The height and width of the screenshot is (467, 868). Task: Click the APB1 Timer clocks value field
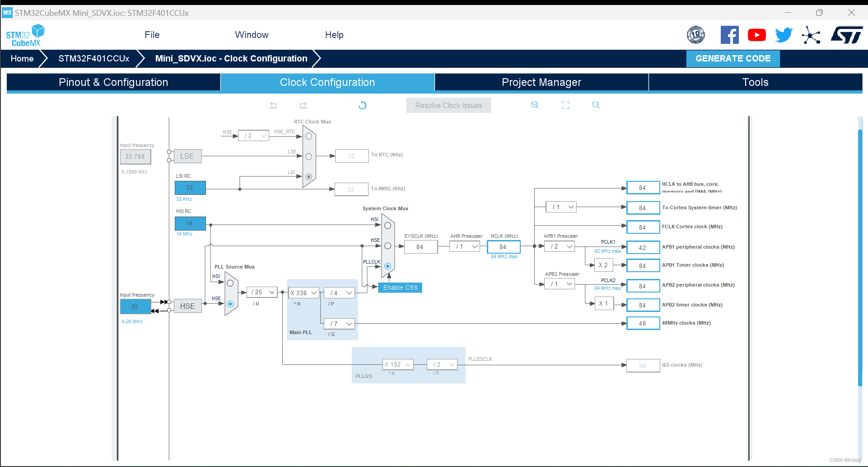(x=643, y=266)
